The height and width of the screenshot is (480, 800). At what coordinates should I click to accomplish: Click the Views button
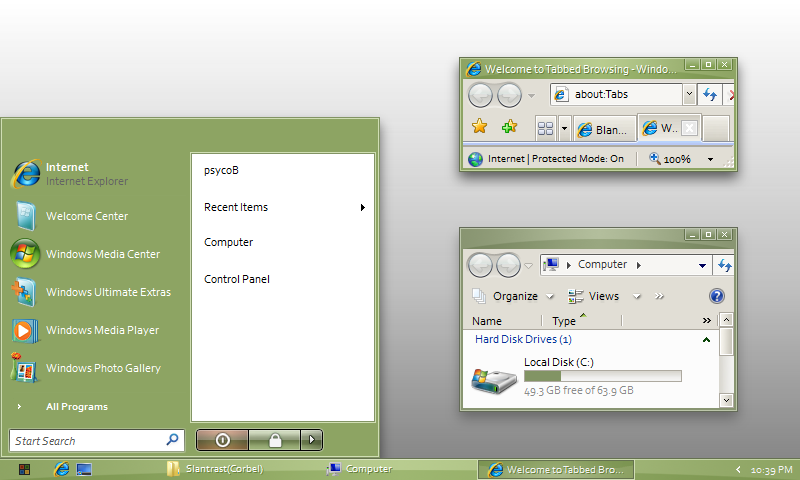click(595, 296)
